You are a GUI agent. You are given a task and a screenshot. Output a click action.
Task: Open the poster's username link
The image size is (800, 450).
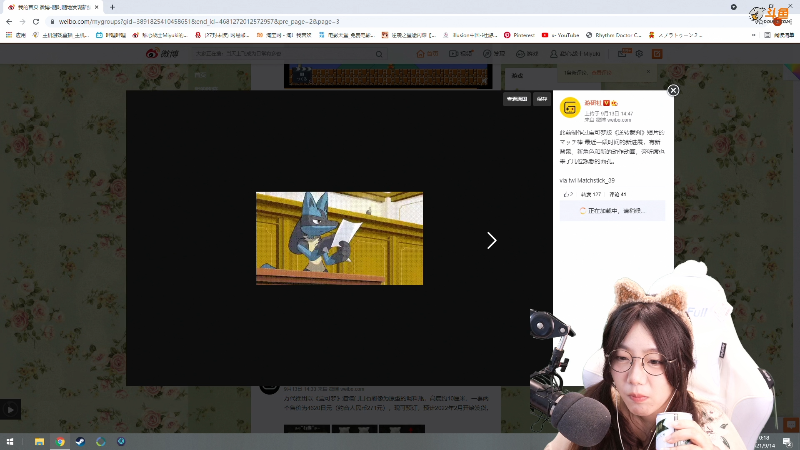(592, 103)
